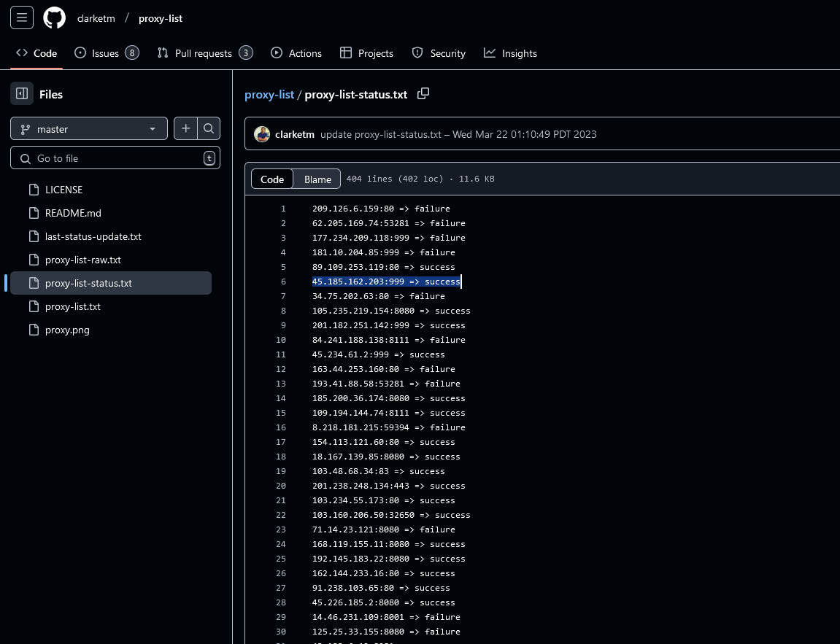This screenshot has width=840, height=644.
Task: Click the Pull requests branch icon
Action: (161, 53)
